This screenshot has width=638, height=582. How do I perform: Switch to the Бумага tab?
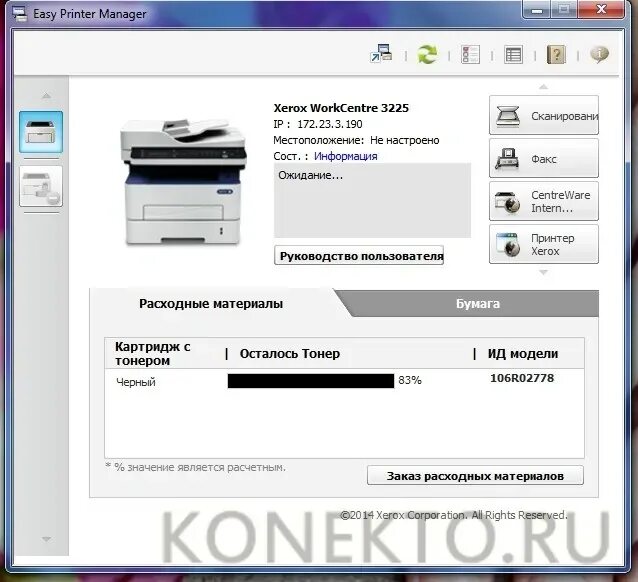[478, 304]
